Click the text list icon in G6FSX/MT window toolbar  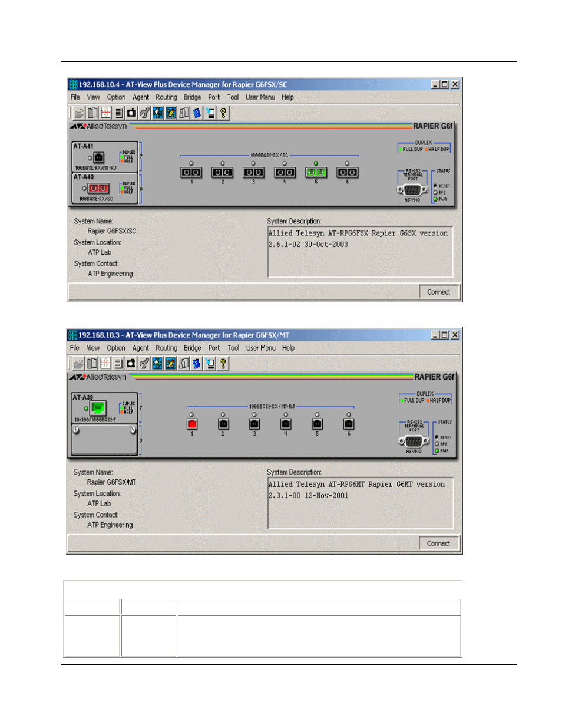[x=118, y=364]
